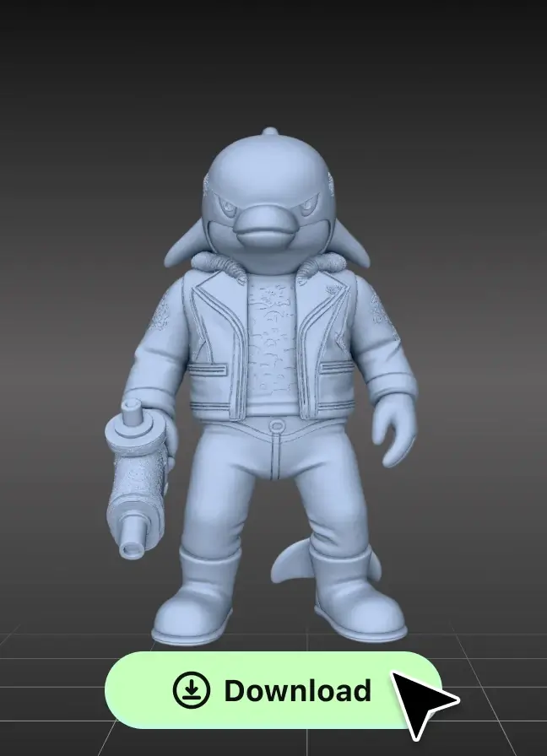Click the Download text label
The width and height of the screenshot is (547, 756).
[x=297, y=691]
